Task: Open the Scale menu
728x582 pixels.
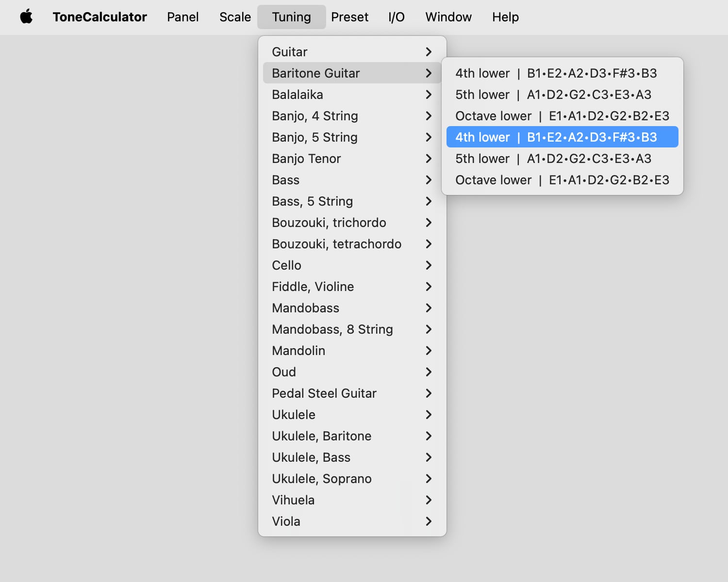Action: coord(235,17)
